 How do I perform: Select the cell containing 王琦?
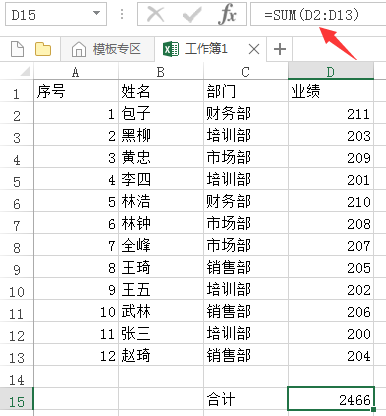click(161, 267)
